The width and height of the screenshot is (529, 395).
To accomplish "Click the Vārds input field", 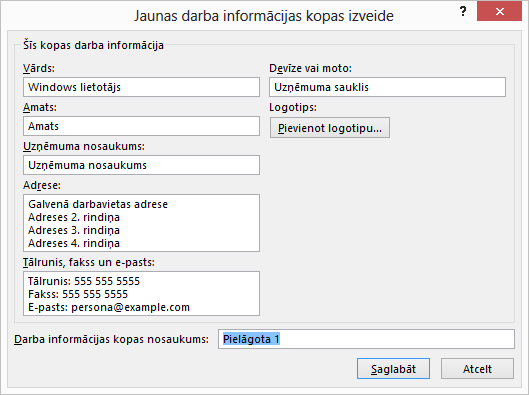I will pos(141,87).
